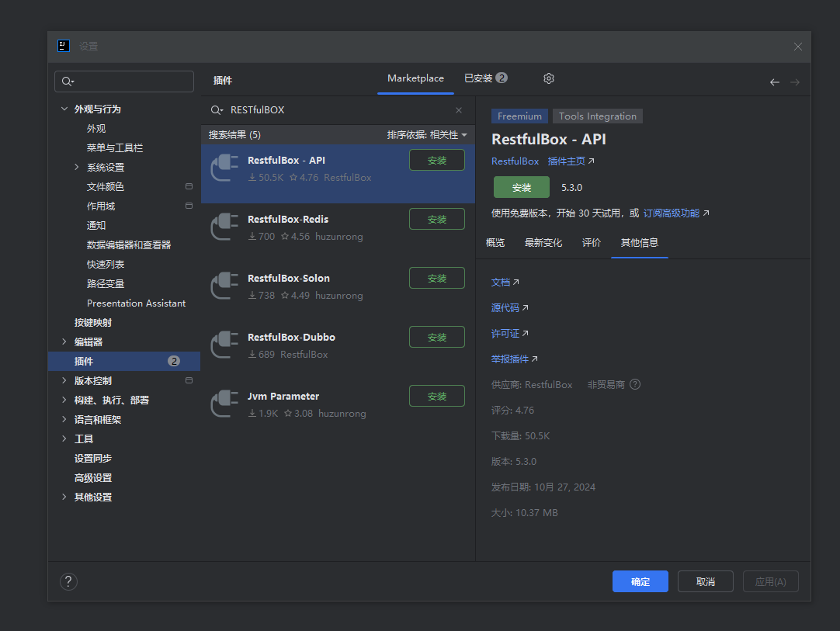Expand the 构建、执行、部署 tree node
This screenshot has height=631, width=840.
pyautogui.click(x=64, y=400)
